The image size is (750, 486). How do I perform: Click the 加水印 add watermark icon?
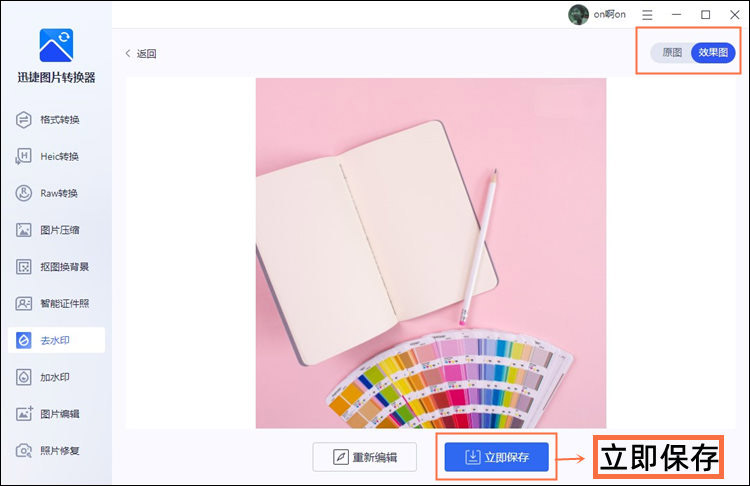tap(23, 377)
